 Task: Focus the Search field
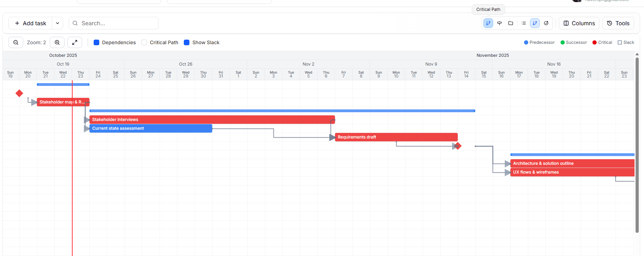tap(114, 23)
